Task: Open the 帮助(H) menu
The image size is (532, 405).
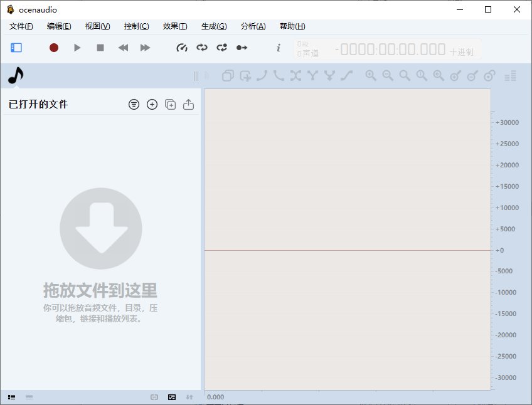Action: [x=292, y=26]
